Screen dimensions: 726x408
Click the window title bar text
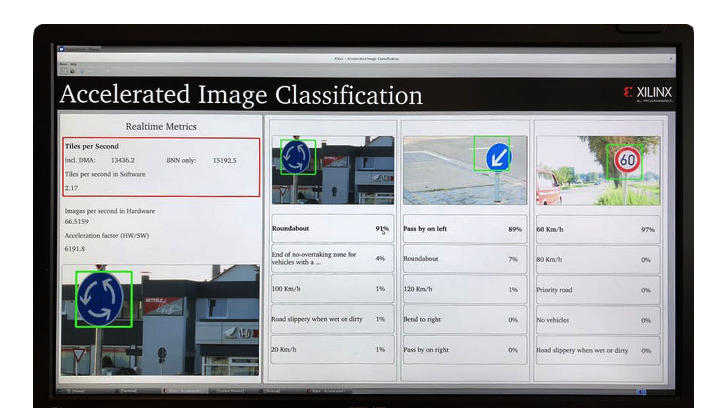click(x=366, y=59)
